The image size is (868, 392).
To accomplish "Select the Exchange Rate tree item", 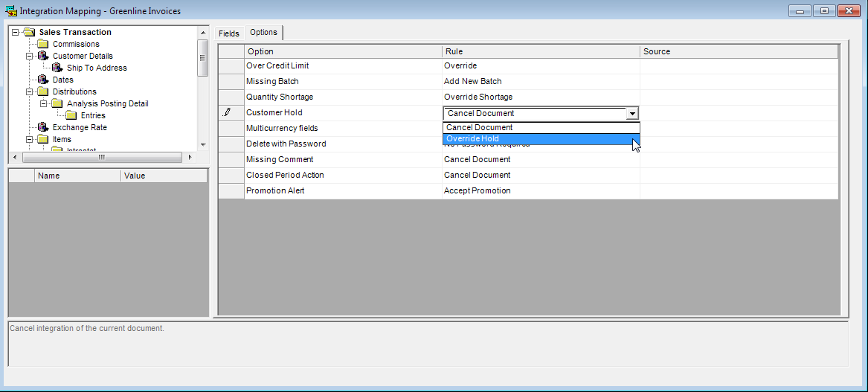I will (80, 127).
